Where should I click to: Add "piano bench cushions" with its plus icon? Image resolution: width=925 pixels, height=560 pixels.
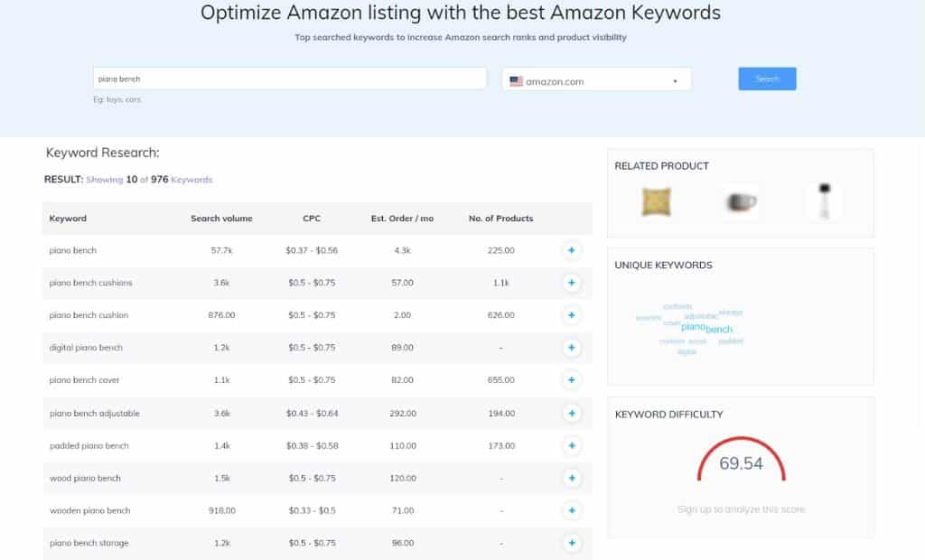click(571, 283)
